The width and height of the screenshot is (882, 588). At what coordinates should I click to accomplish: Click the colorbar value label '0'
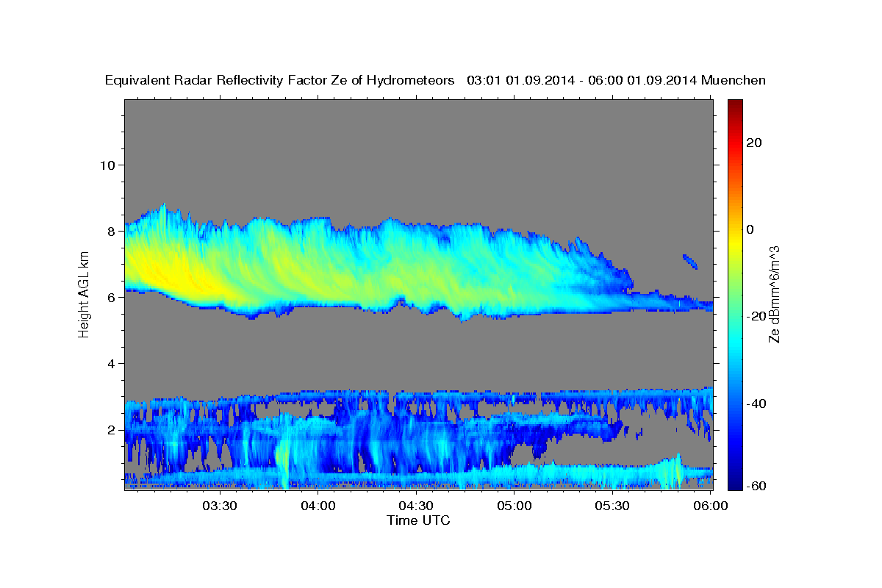pyautogui.click(x=750, y=229)
